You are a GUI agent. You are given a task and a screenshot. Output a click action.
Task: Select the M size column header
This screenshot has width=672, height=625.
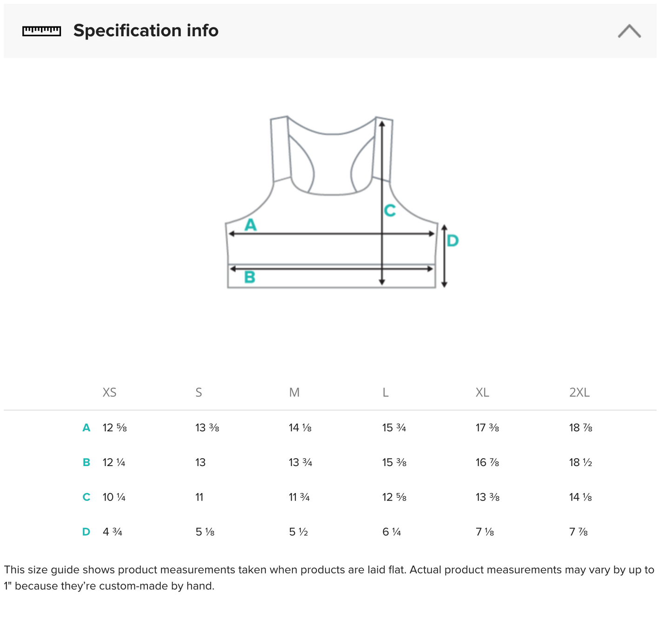click(294, 393)
